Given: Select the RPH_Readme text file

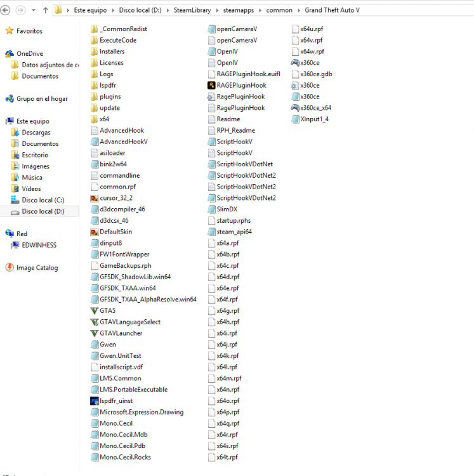Looking at the screenshot, I should (x=232, y=131).
